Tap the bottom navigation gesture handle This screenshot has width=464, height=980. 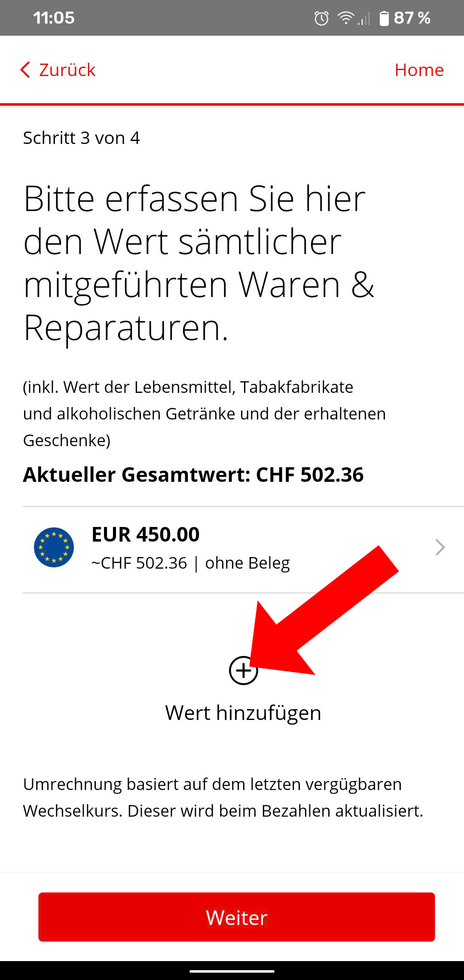(x=232, y=971)
